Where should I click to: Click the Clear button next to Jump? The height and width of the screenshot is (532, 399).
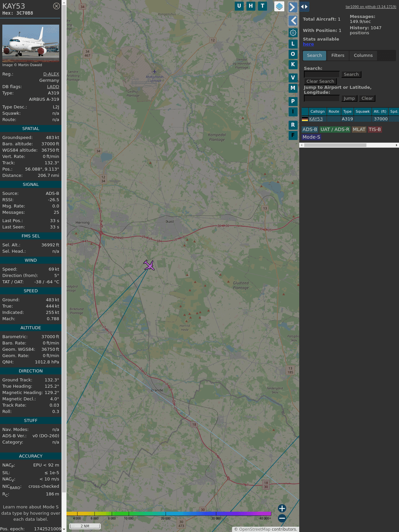pos(367,98)
